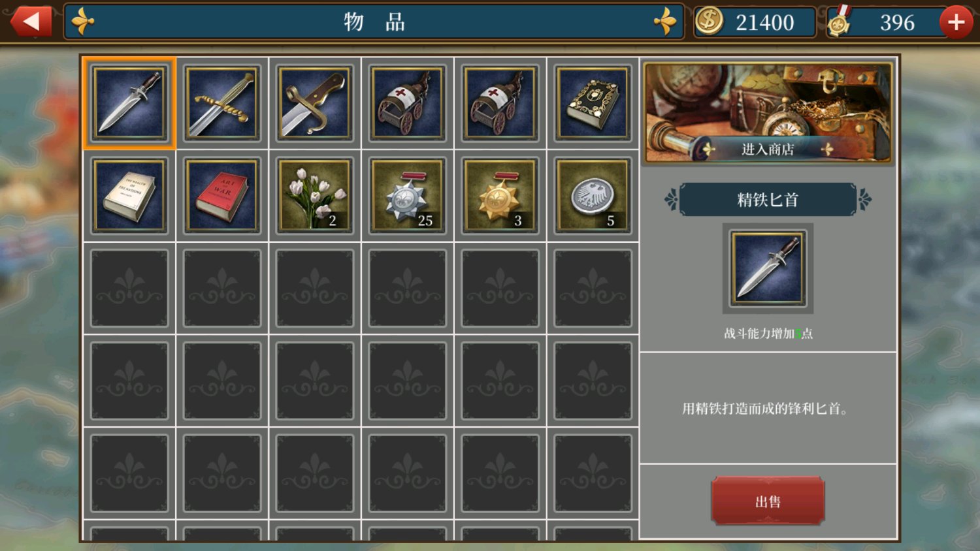Select the silver eagle coin stack

click(593, 196)
